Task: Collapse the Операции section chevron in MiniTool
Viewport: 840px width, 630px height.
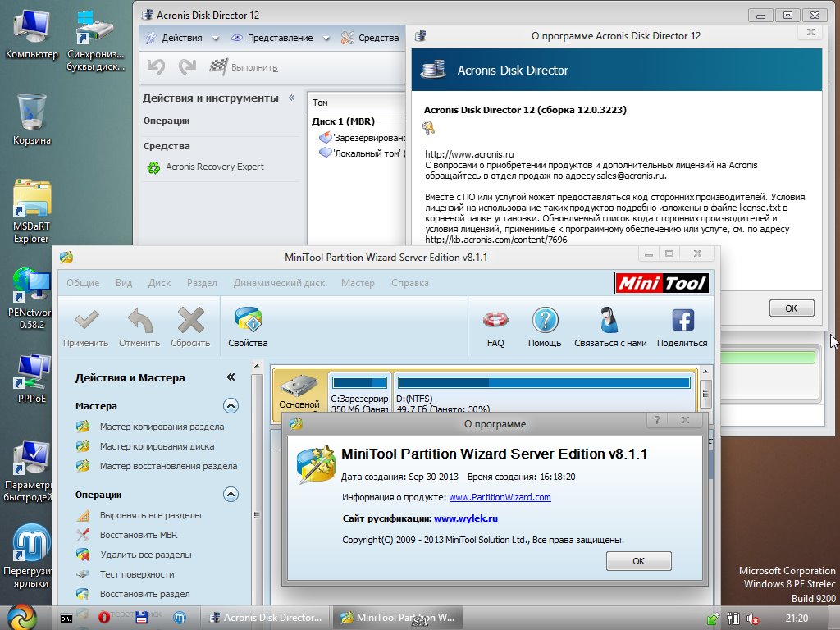Action: (x=231, y=494)
